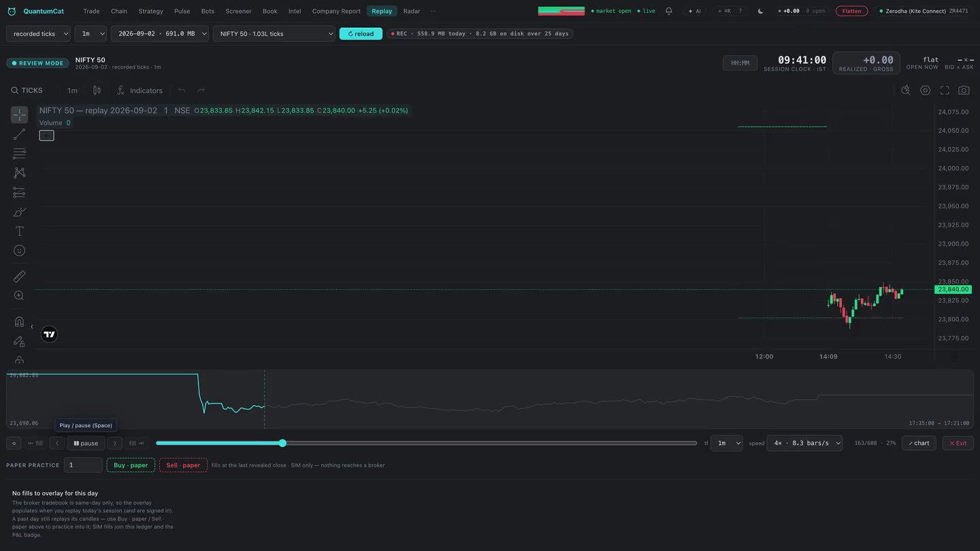The width and height of the screenshot is (980, 551).
Task: Open the tf 1m dropdown near playback
Action: 726,443
